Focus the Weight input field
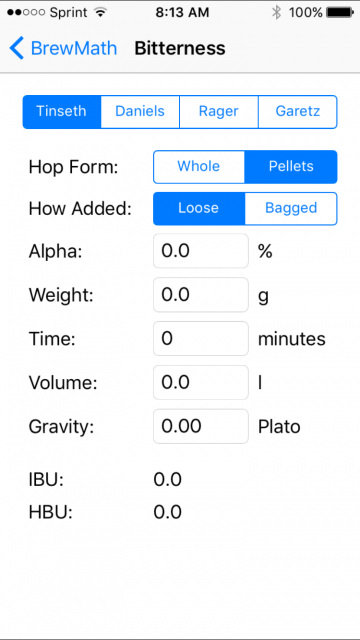 tap(201, 295)
